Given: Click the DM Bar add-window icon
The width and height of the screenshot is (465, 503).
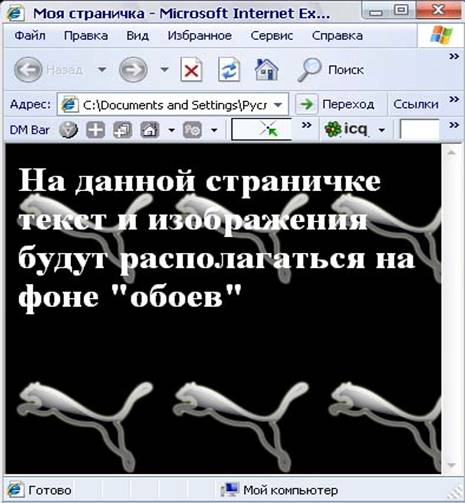Looking at the screenshot, I should 123,130.
